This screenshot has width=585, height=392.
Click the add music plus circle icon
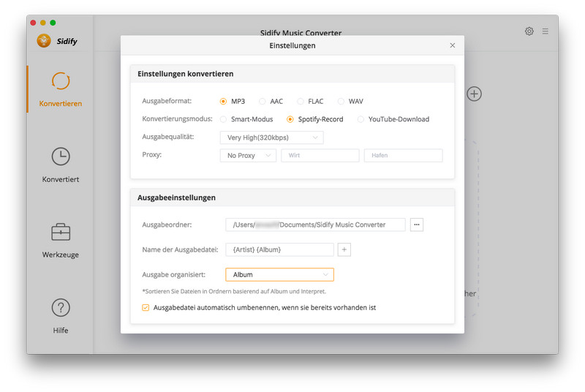[x=474, y=94]
